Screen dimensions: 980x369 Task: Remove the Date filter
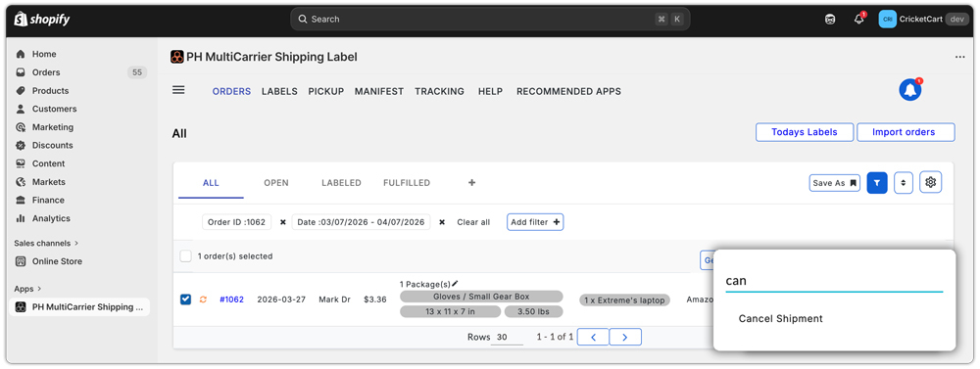[x=442, y=222]
